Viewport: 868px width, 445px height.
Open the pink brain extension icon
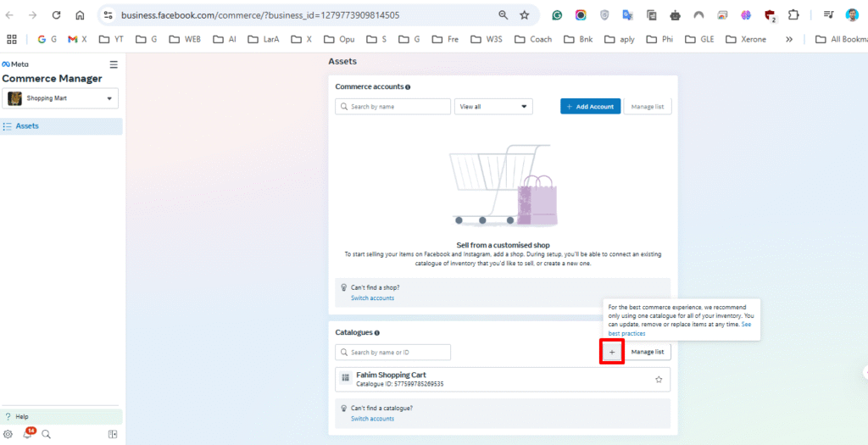(x=746, y=15)
